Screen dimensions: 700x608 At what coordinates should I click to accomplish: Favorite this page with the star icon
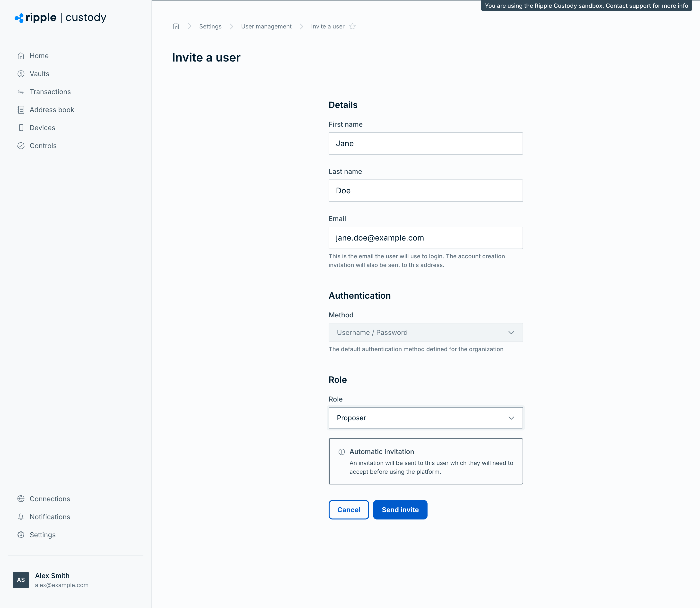coord(353,26)
